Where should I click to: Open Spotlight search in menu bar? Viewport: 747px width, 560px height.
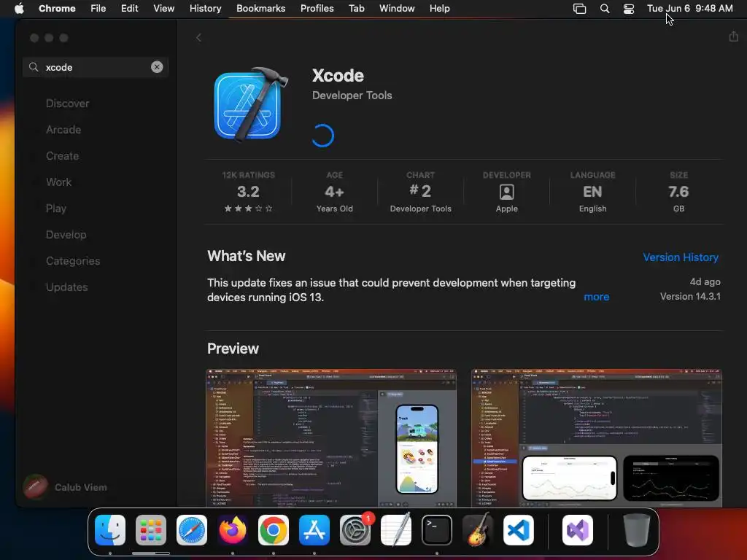[605, 9]
